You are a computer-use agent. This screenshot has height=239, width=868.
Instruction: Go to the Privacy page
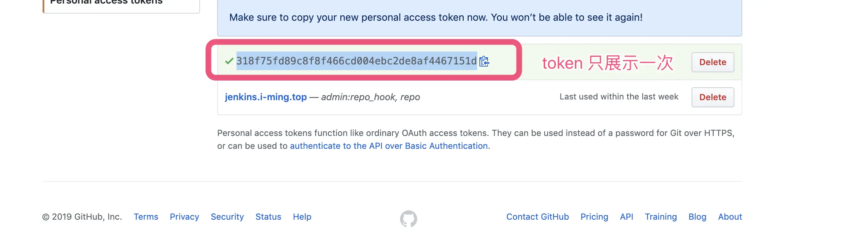[184, 217]
